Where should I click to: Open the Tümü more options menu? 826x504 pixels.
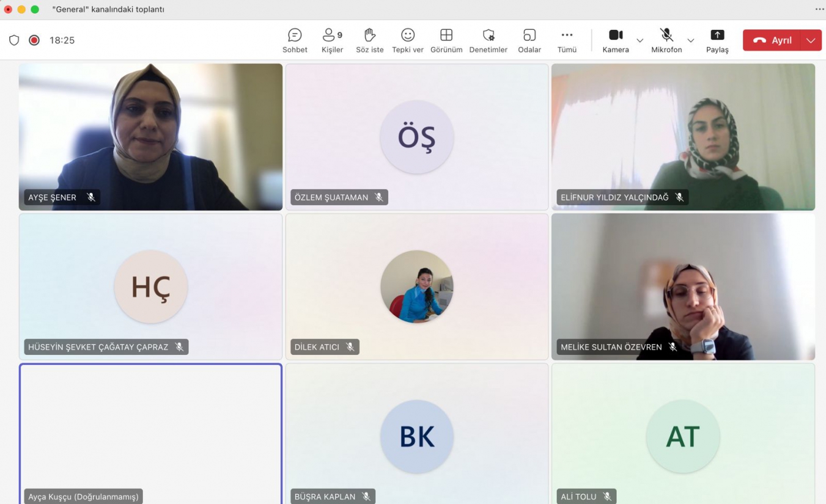(x=567, y=40)
